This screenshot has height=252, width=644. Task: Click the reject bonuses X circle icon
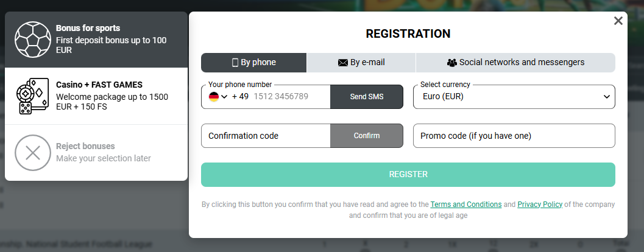(x=33, y=152)
